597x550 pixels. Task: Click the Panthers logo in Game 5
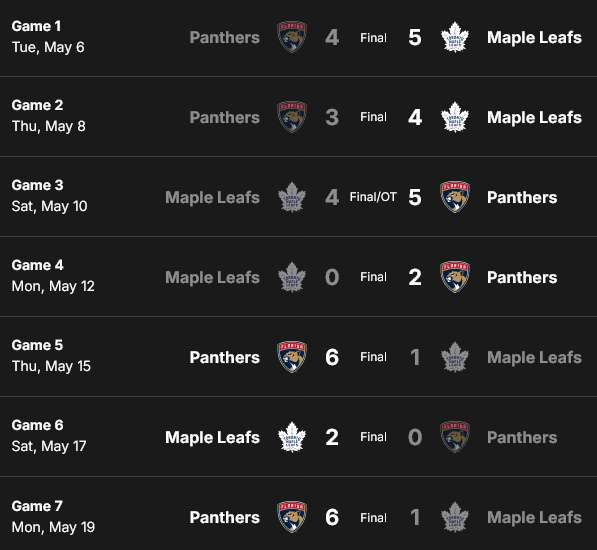292,357
